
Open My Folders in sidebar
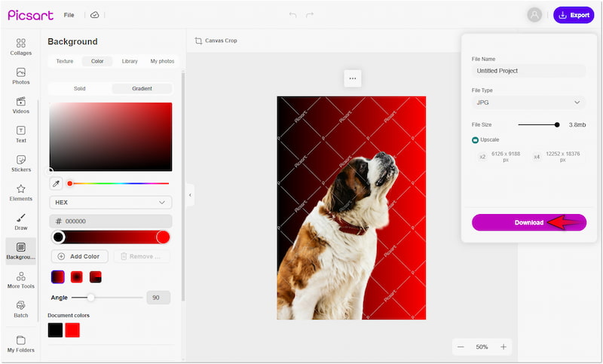click(20, 344)
